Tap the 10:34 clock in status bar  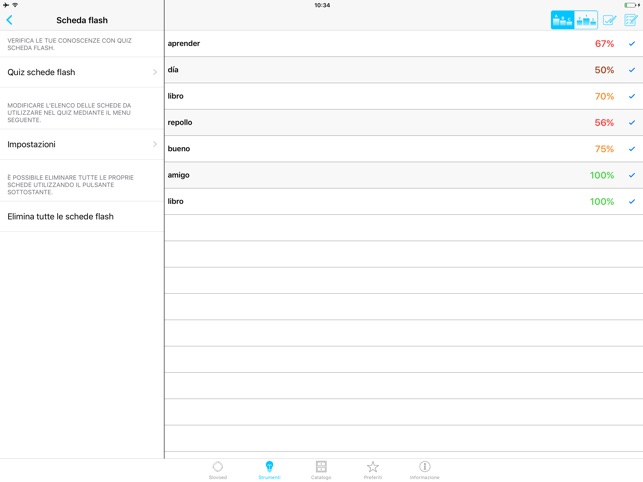(322, 5)
